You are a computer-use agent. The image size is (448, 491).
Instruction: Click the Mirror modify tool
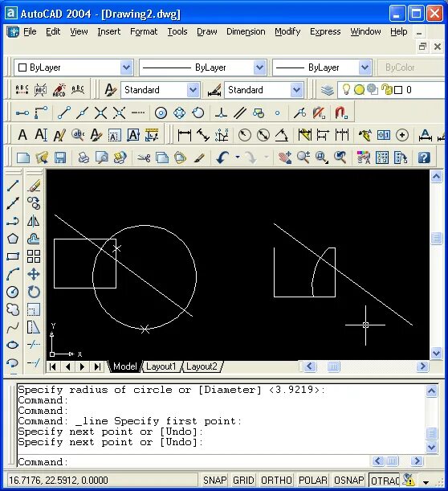(34, 221)
